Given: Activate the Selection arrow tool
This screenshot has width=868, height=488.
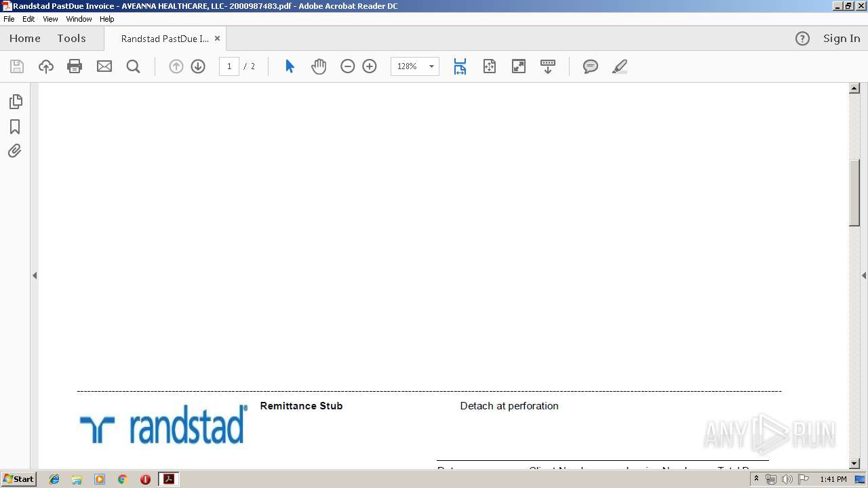Looking at the screenshot, I should click(x=290, y=66).
